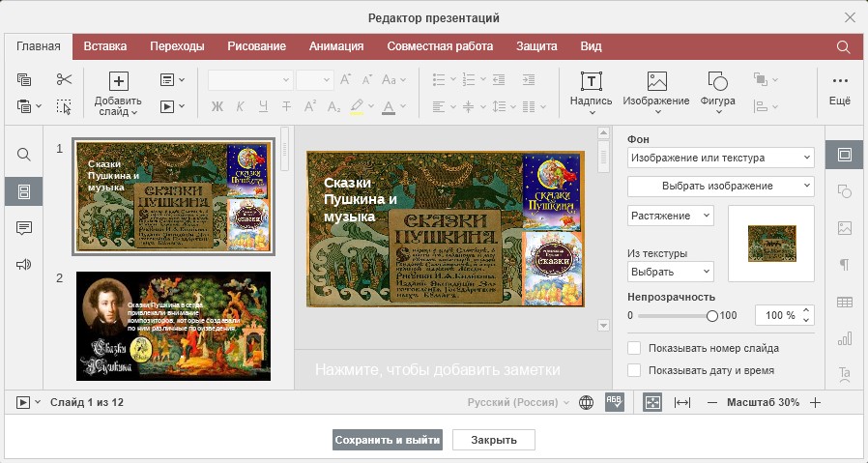Click the Масштаб 30% zoom label
868x463 pixels.
click(763, 403)
